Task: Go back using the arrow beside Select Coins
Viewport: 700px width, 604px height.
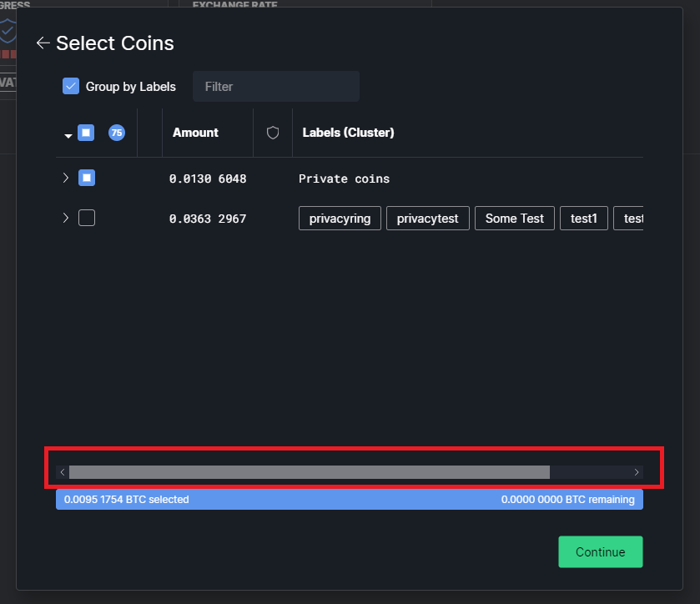Action: pyautogui.click(x=43, y=43)
